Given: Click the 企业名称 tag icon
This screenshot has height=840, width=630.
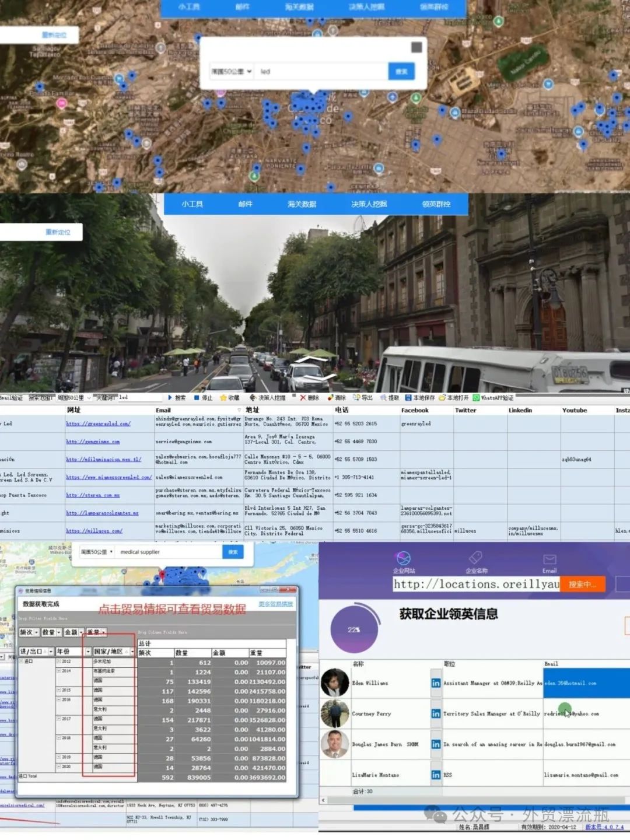Looking at the screenshot, I should tap(476, 558).
